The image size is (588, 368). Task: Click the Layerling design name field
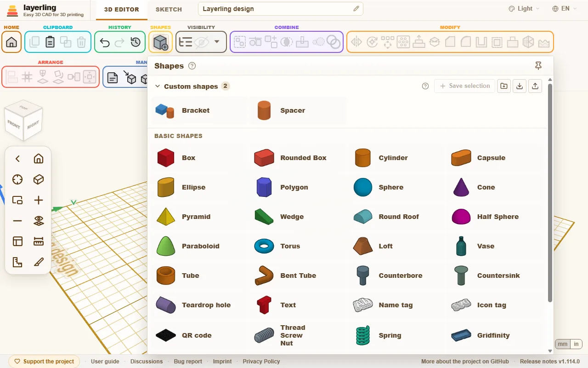tap(281, 9)
